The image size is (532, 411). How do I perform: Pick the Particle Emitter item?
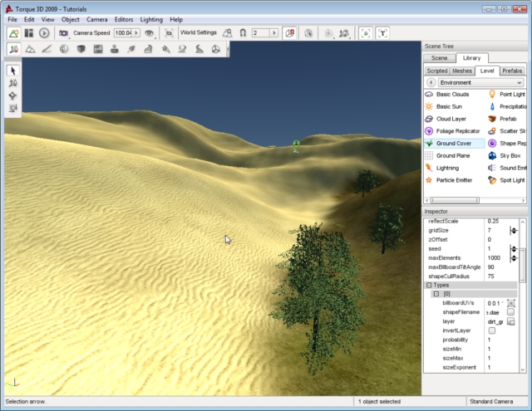click(453, 180)
